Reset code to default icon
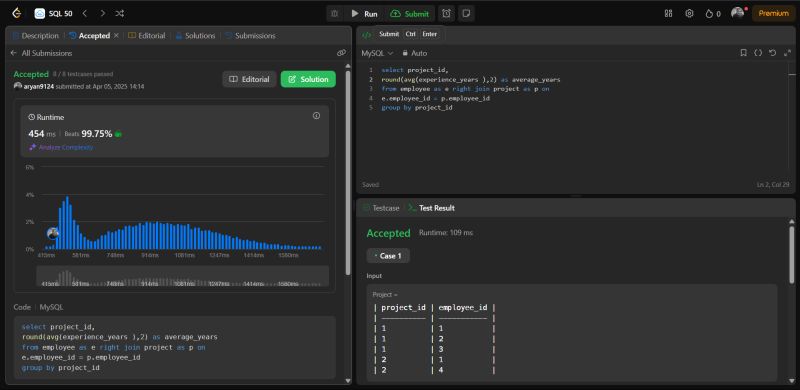The width and height of the screenshot is (800, 390). [x=772, y=53]
